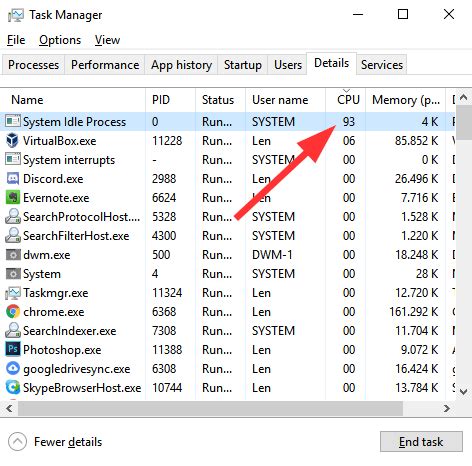472x466 pixels.
Task: Sort by the Memory column header
Action: pyautogui.click(x=405, y=100)
